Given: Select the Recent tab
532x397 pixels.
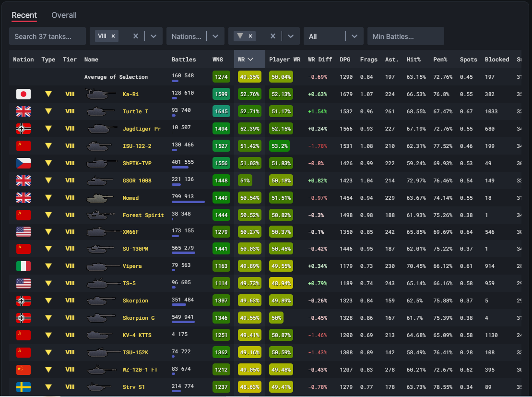Looking at the screenshot, I should tap(24, 15).
